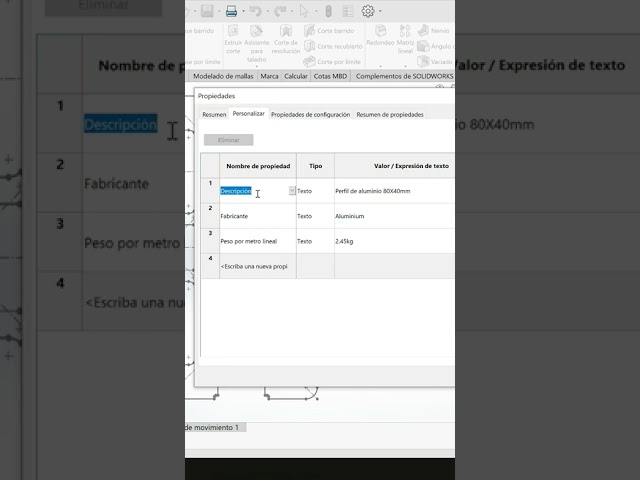The height and width of the screenshot is (480, 640).
Task: Open the Complementos de SOLIDWORKS tab
Action: click(x=404, y=76)
